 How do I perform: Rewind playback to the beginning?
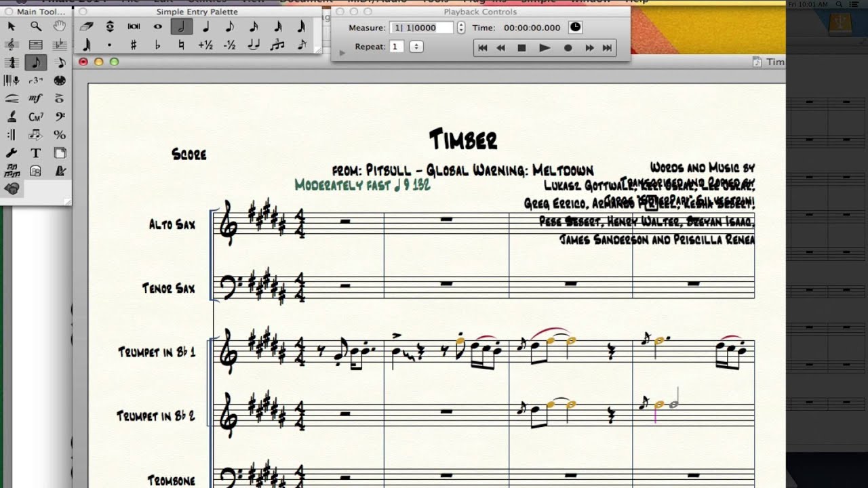coord(482,48)
